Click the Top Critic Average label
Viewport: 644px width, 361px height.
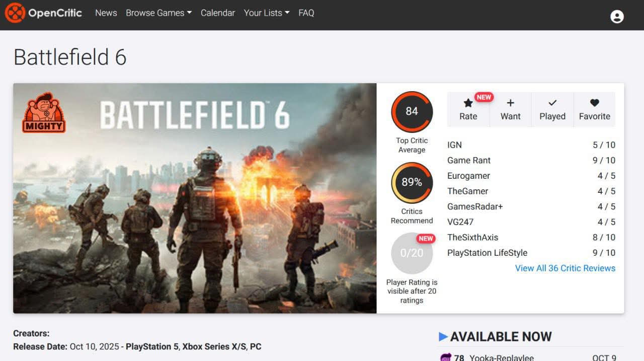click(412, 146)
